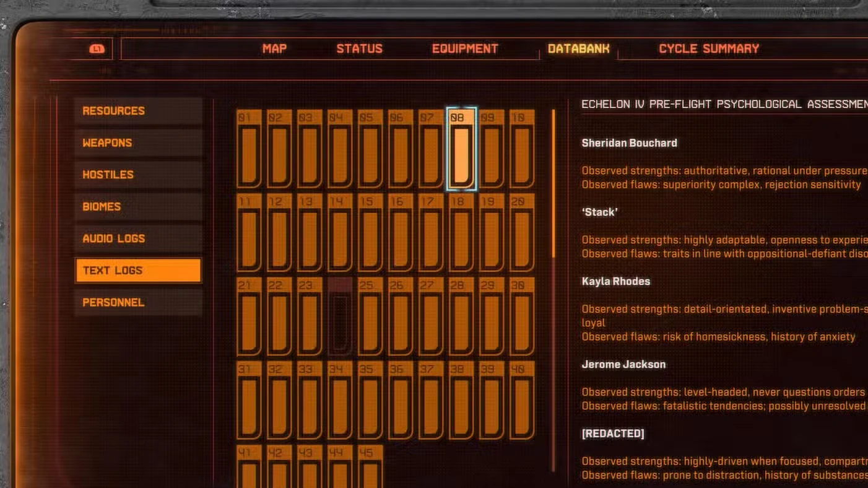The height and width of the screenshot is (488, 868).
Task: Select highlighted text log cartridge 08
Action: point(461,149)
